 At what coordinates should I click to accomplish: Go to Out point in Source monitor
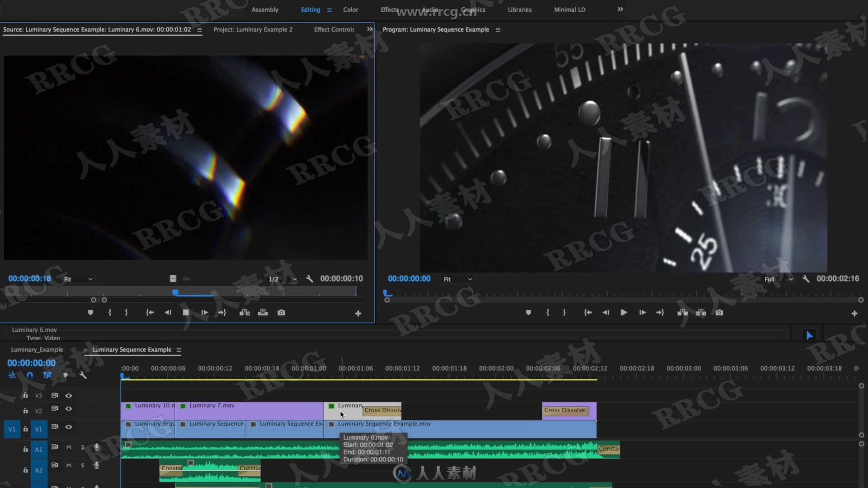pos(222,313)
